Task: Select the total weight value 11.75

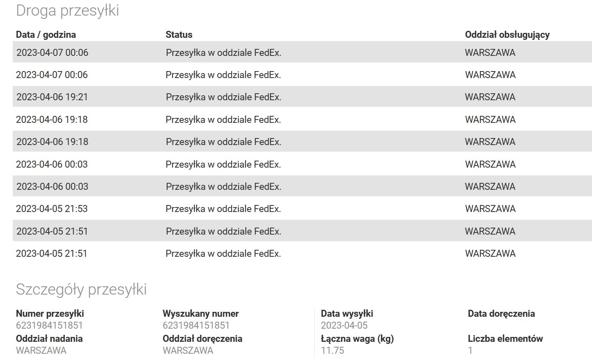Action: 332,350
